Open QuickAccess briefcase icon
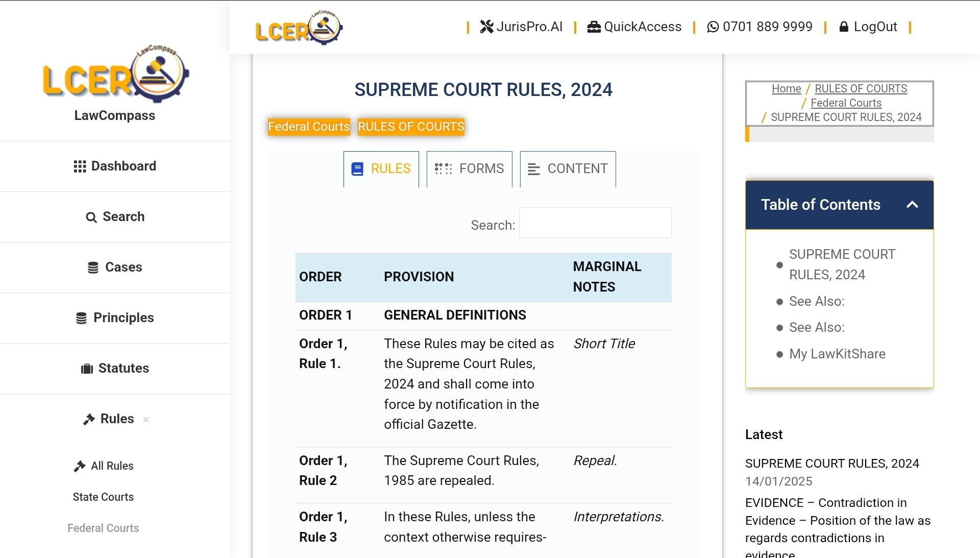Viewport: 980px width, 558px height. (594, 27)
